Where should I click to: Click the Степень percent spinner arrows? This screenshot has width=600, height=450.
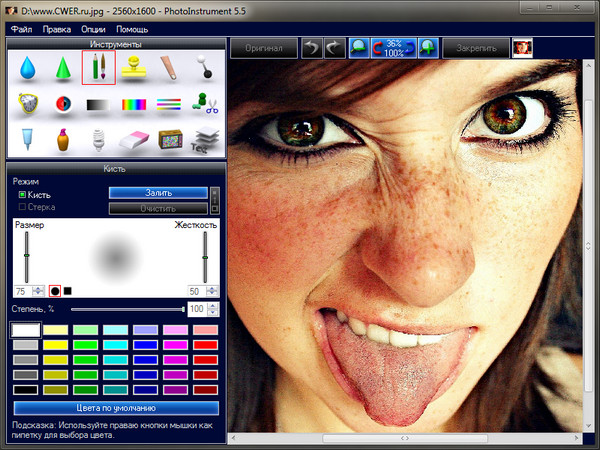[x=212, y=310]
